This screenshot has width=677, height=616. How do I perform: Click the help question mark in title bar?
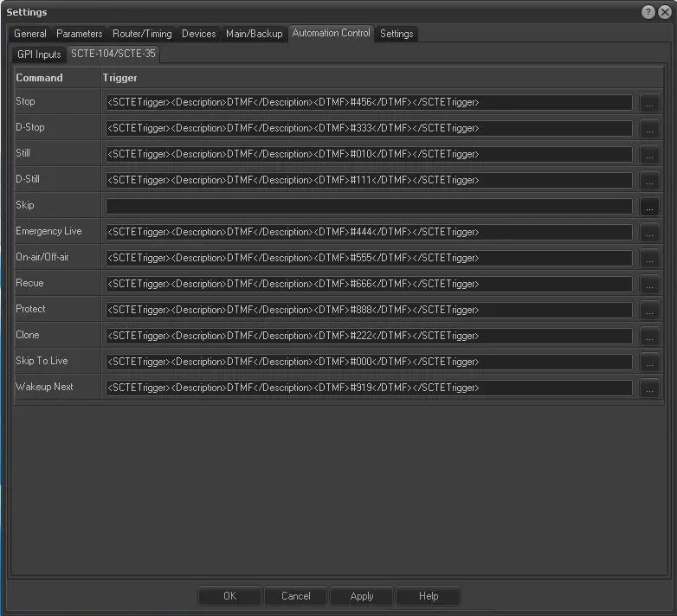(x=648, y=12)
